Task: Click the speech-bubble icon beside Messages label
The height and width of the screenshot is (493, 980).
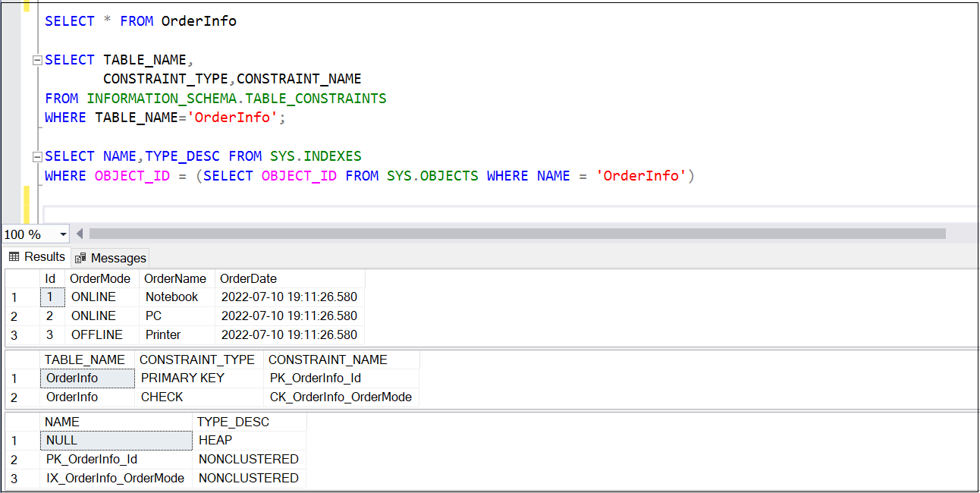Action: (x=80, y=258)
